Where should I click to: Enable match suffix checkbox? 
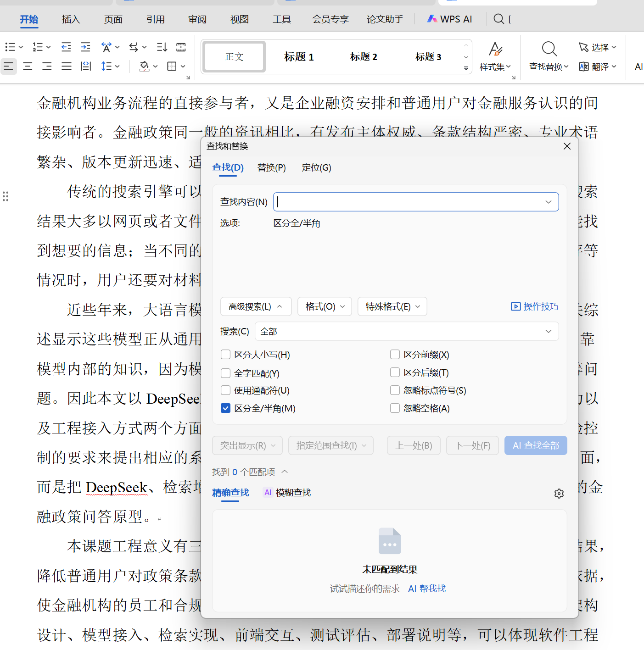click(395, 372)
